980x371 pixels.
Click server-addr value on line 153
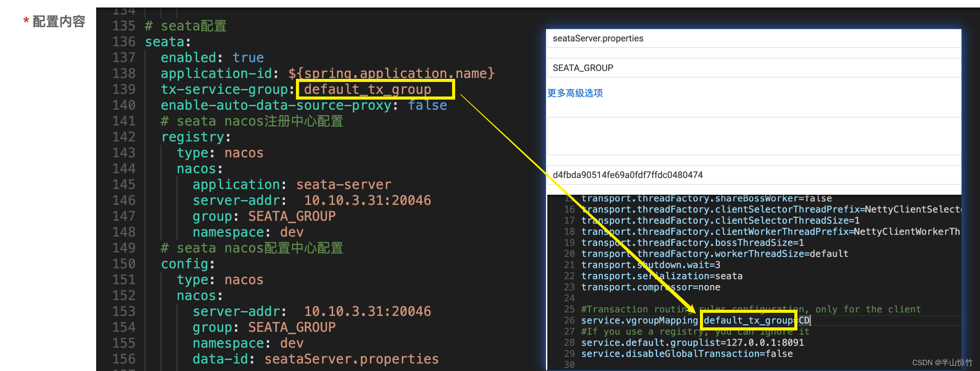point(367,312)
